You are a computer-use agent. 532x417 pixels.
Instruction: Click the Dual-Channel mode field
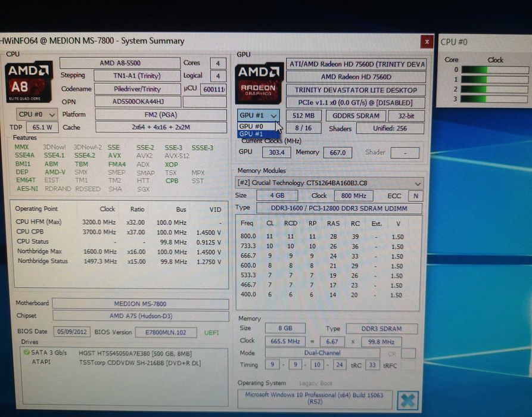(x=322, y=353)
